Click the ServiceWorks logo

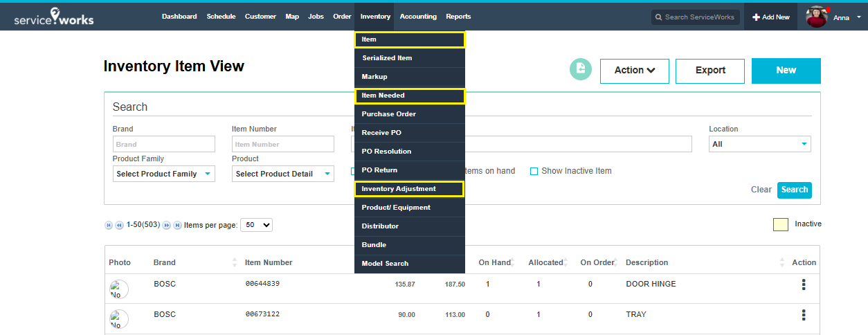coord(54,17)
